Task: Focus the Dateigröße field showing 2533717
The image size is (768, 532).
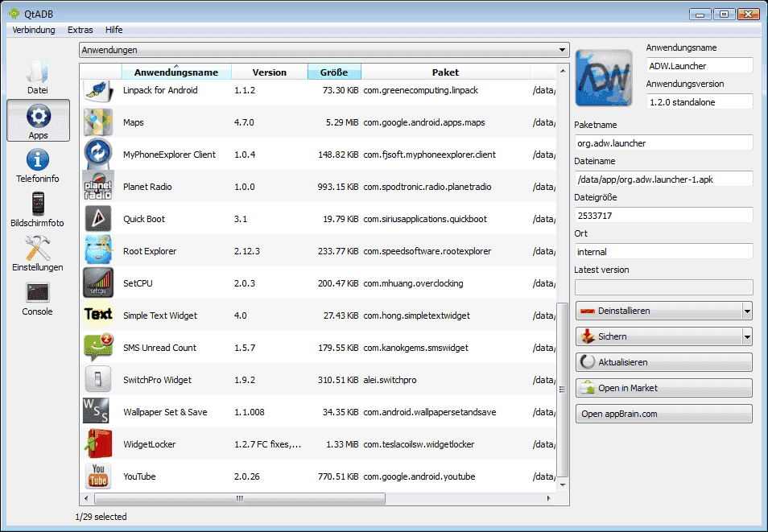Action: point(663,216)
